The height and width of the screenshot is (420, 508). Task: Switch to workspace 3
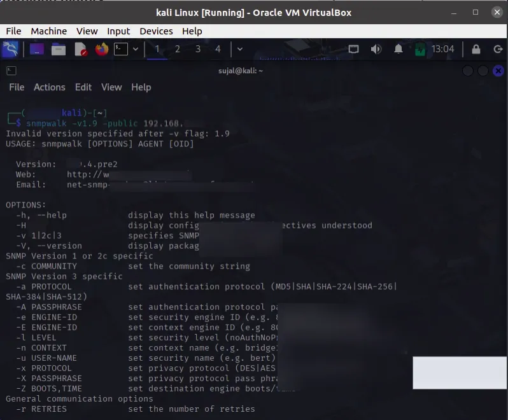pos(198,49)
